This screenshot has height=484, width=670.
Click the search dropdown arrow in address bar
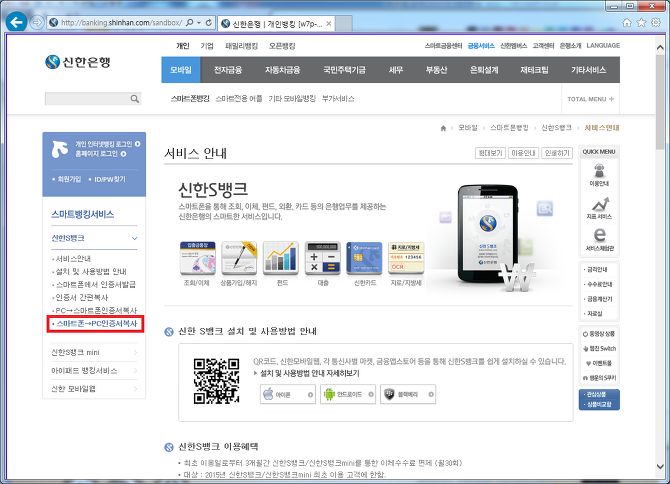[199, 23]
